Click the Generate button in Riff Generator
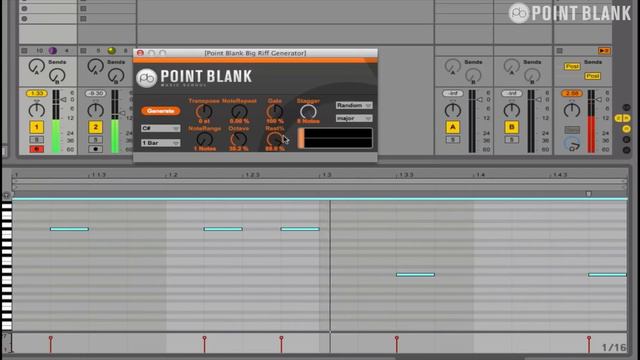 coord(161,111)
